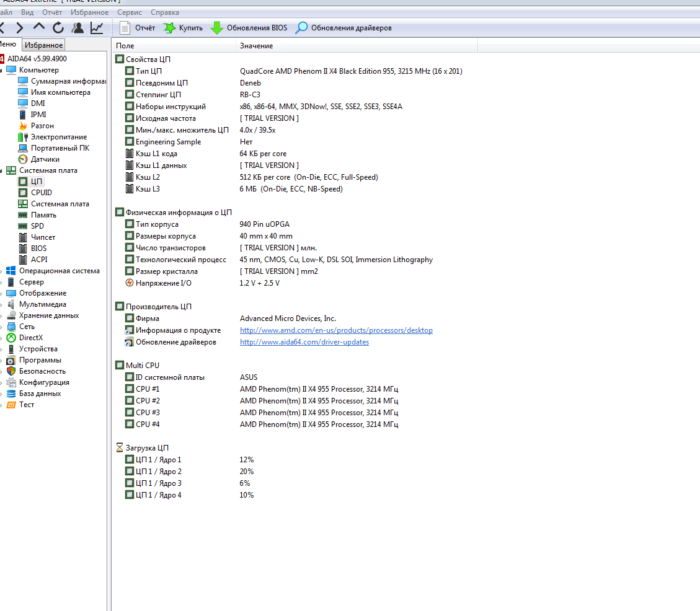
Task: Open Обновления драйверов toolbar item
Action: tap(343, 28)
